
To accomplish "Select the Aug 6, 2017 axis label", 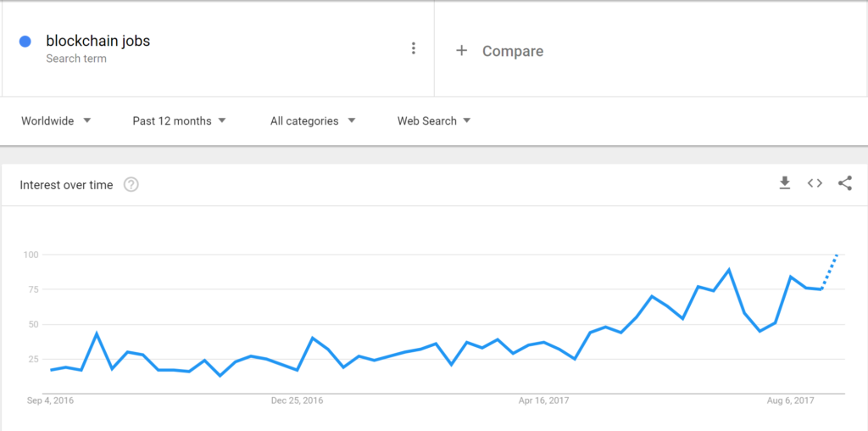I will 791,400.
